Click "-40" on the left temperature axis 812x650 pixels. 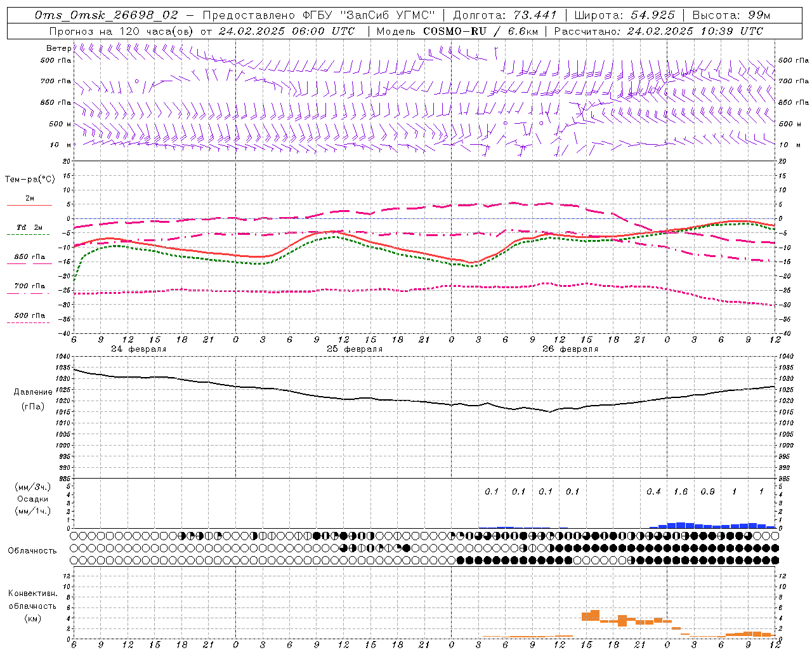[64, 333]
